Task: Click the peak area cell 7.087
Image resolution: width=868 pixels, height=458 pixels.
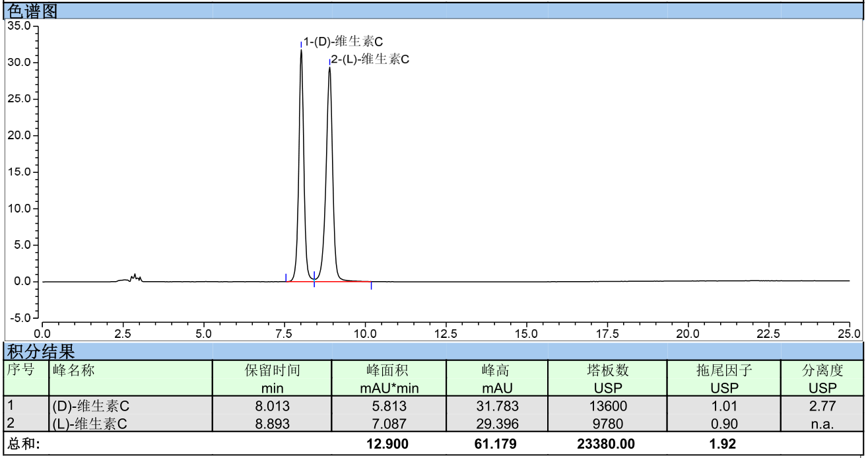Action: point(389,424)
